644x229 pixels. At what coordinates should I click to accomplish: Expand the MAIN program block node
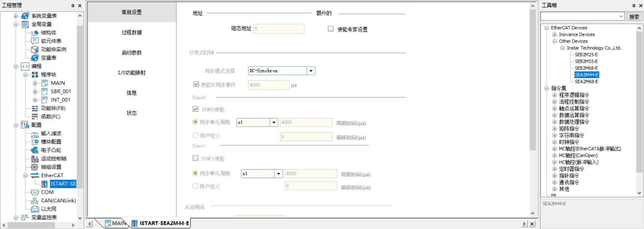35,83
